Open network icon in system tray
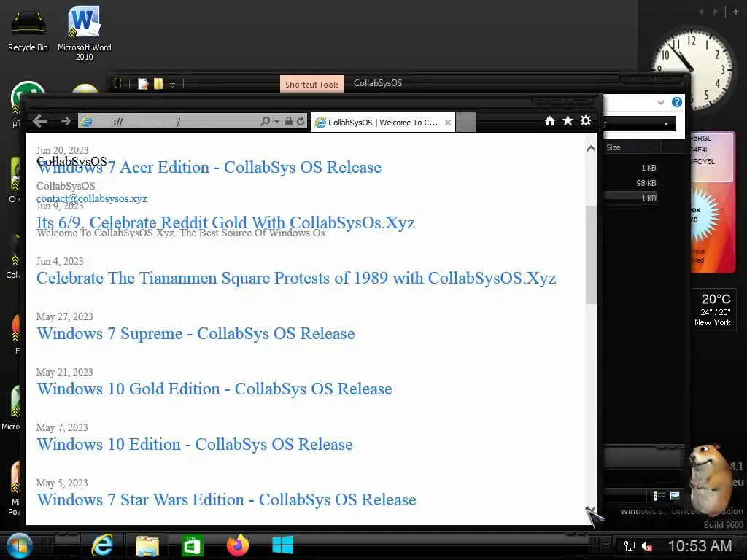This screenshot has height=560, width=747. [630, 546]
